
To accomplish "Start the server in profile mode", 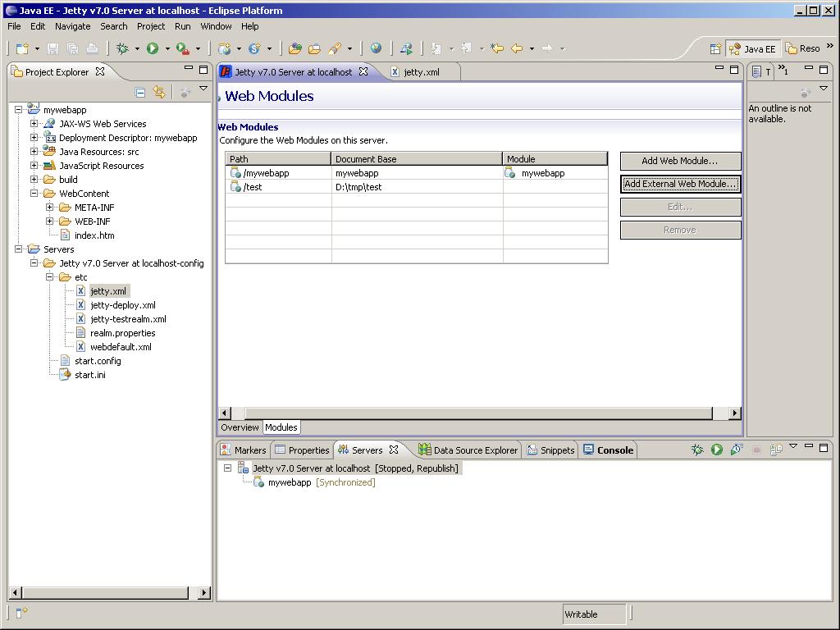I will pos(737,450).
